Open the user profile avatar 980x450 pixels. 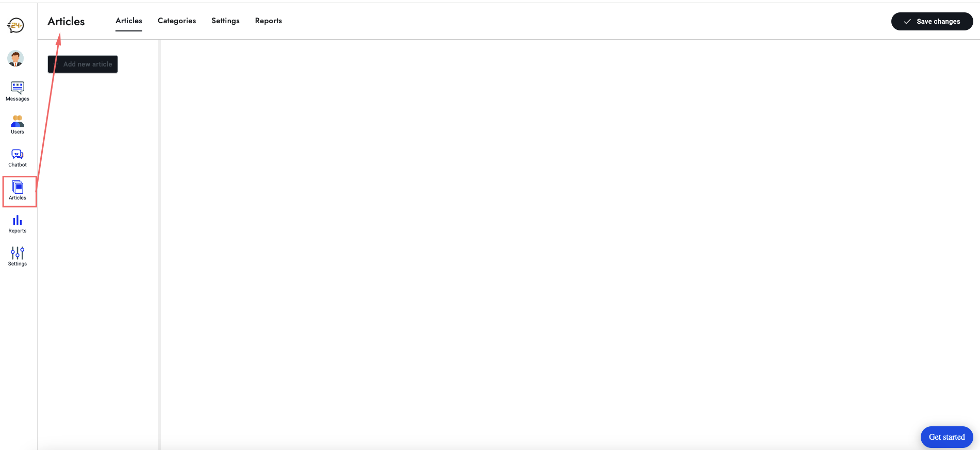pos(15,58)
